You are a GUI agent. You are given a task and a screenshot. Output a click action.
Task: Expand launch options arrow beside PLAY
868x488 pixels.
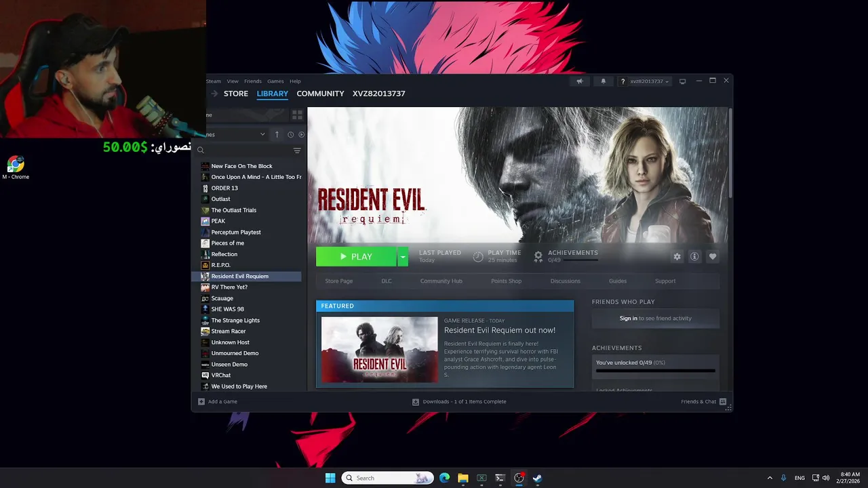click(403, 256)
